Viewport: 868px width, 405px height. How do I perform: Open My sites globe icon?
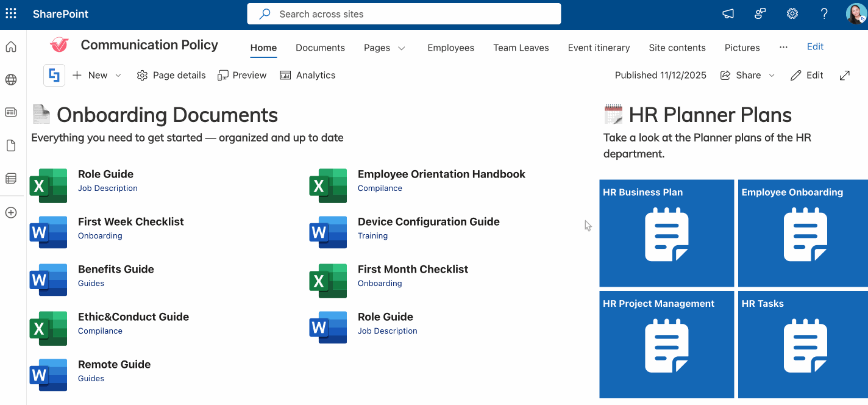tap(11, 79)
